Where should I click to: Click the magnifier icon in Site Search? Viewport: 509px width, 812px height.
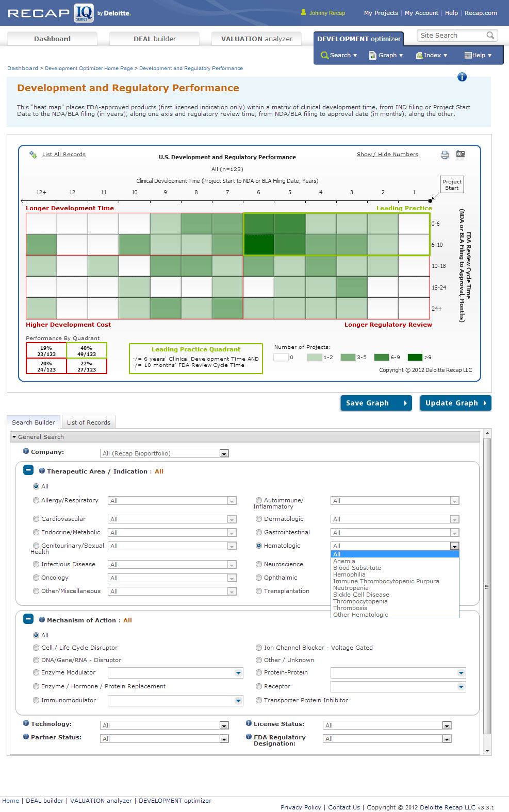[490, 35]
